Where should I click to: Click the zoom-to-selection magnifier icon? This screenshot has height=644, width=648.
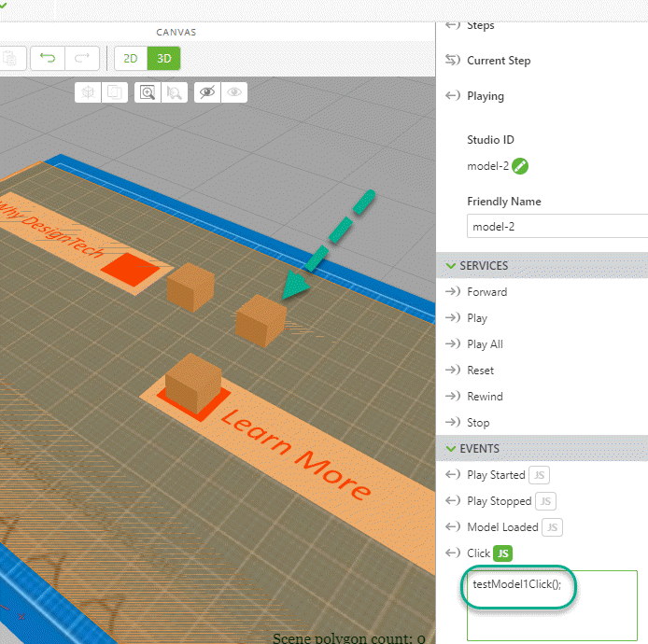point(174,91)
